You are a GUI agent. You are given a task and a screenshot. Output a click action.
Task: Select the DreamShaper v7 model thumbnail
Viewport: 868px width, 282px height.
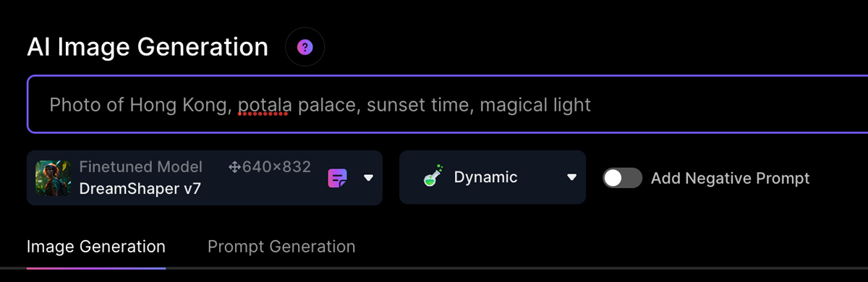coord(53,178)
